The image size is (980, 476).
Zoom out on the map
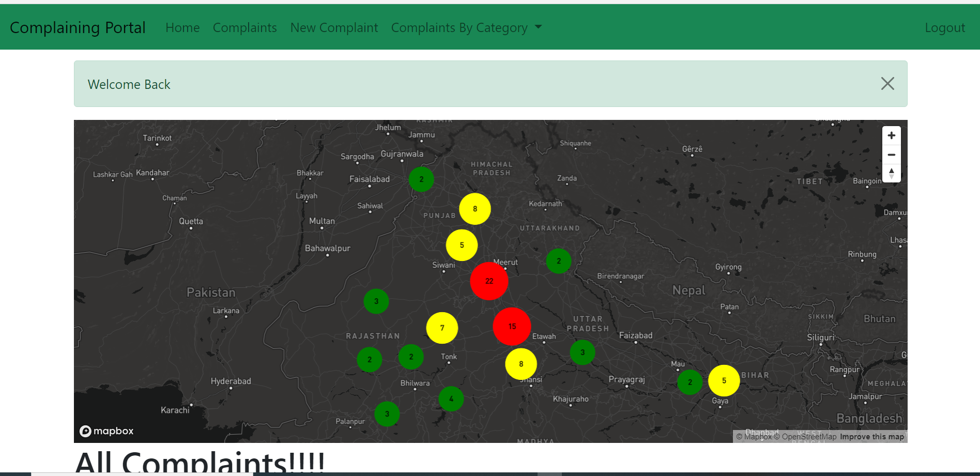891,154
